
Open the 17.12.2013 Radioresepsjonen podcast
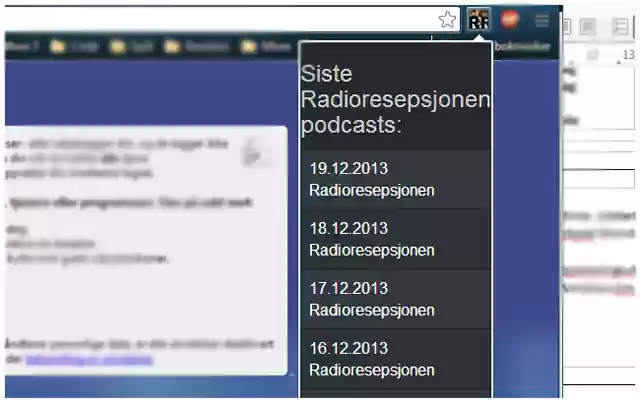pos(395,299)
